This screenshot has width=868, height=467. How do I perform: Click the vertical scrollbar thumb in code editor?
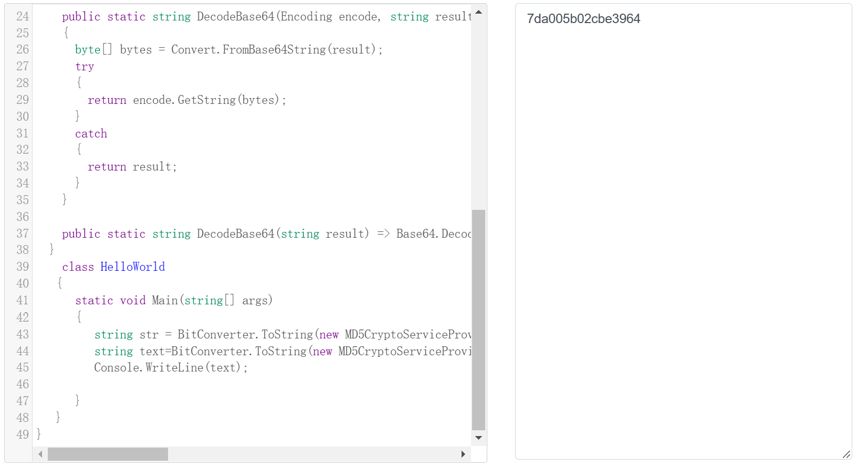pos(478,320)
